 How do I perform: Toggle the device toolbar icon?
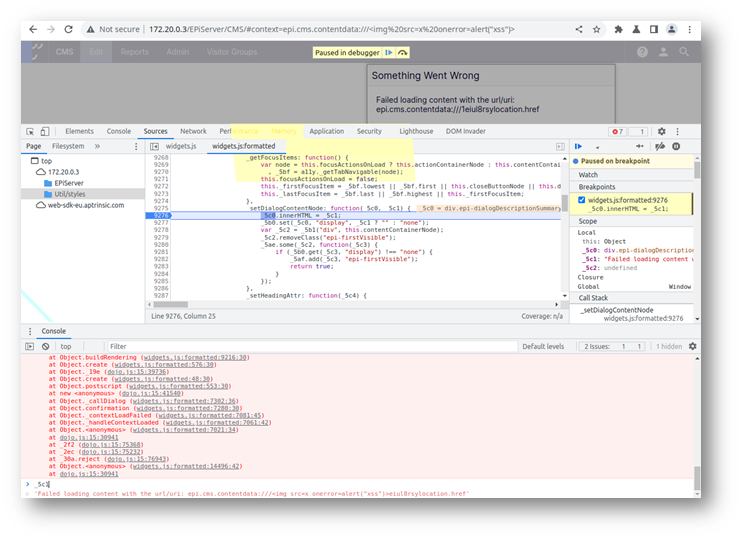point(46,131)
